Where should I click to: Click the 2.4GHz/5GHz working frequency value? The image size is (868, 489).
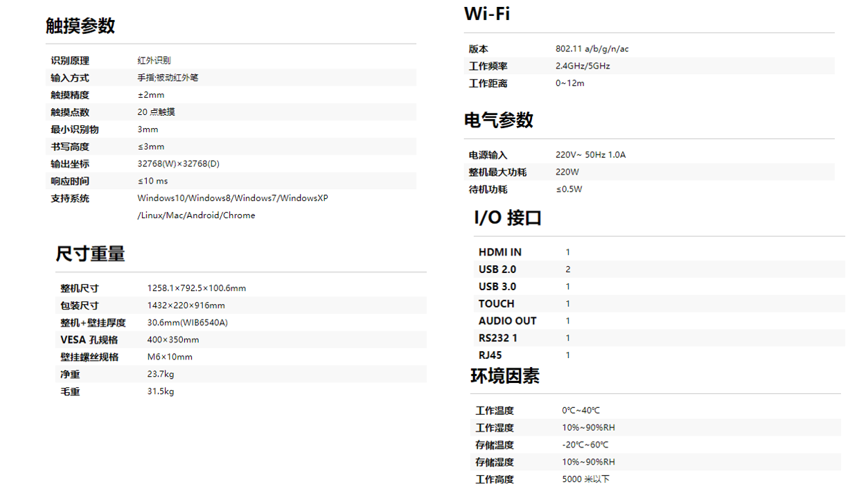click(583, 66)
